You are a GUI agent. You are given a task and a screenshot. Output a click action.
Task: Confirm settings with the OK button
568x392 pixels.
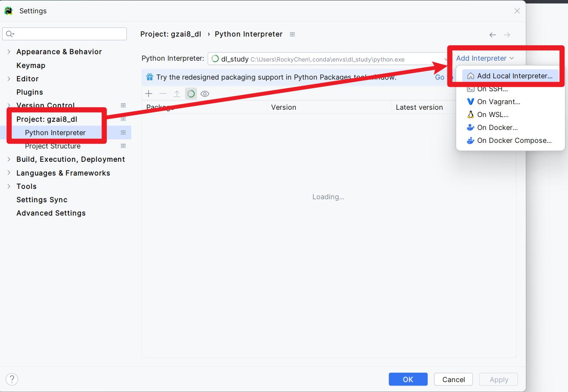tap(408, 379)
